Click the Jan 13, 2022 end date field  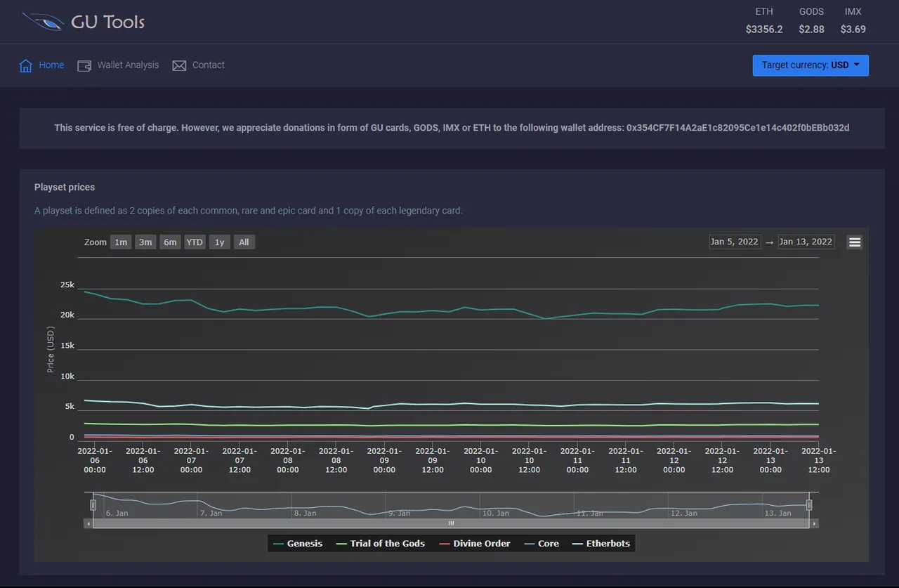point(806,242)
